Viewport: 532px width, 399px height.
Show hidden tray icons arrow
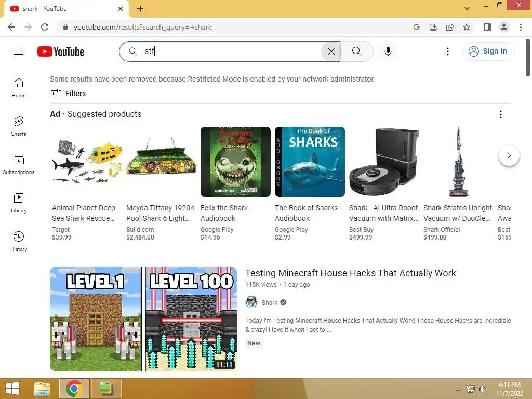pyautogui.click(x=458, y=389)
